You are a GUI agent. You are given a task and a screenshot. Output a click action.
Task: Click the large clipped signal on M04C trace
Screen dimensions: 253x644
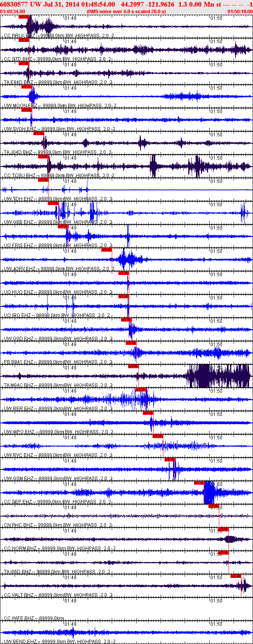[217, 376]
